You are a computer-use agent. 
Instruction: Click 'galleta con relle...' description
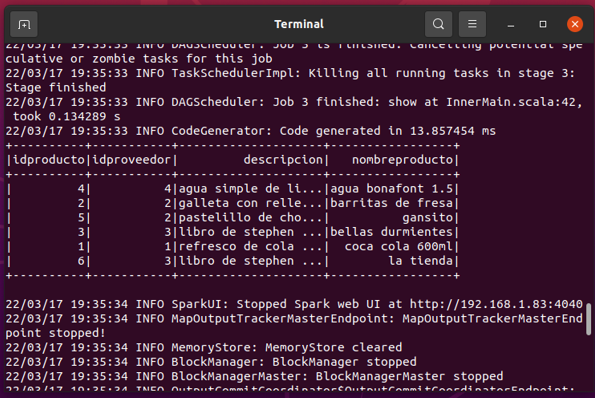click(x=251, y=203)
